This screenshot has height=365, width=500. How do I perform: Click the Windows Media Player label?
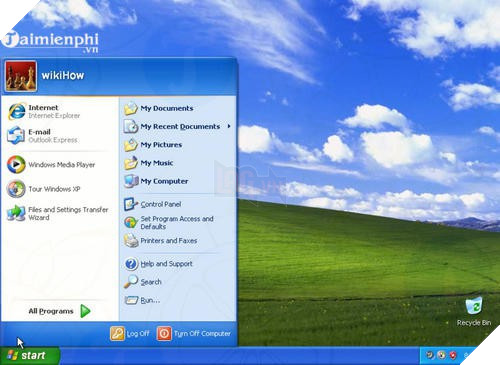(62, 165)
